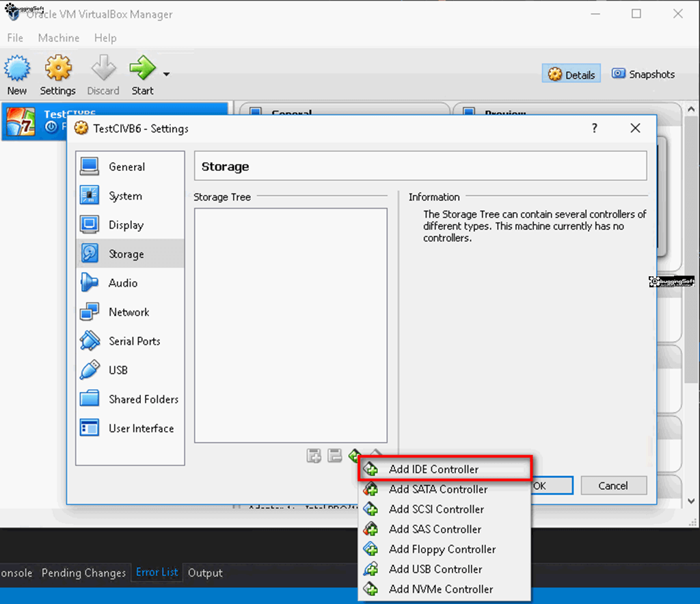Open the Audio settings category

pyautogui.click(x=130, y=283)
